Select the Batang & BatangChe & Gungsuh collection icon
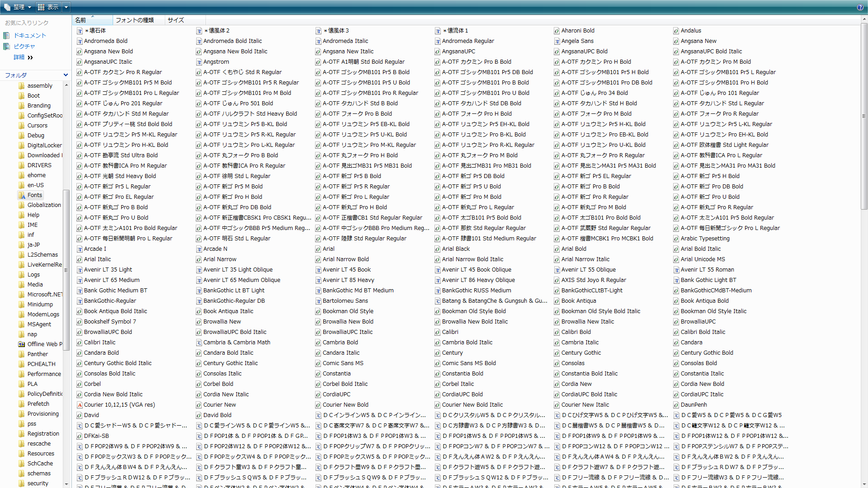 [x=438, y=301]
